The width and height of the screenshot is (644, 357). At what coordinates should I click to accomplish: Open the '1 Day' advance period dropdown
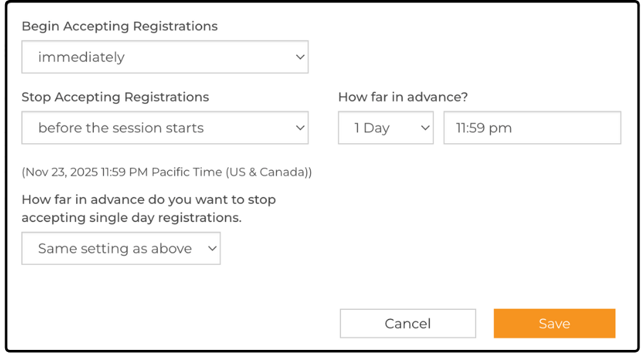(x=386, y=128)
